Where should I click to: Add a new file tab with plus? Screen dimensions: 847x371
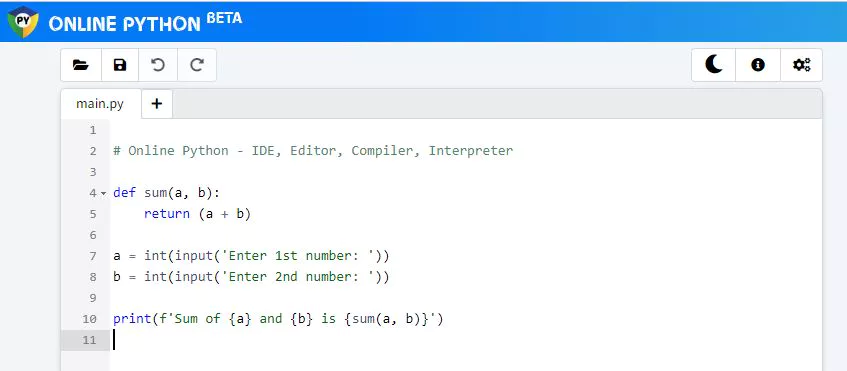(x=157, y=104)
